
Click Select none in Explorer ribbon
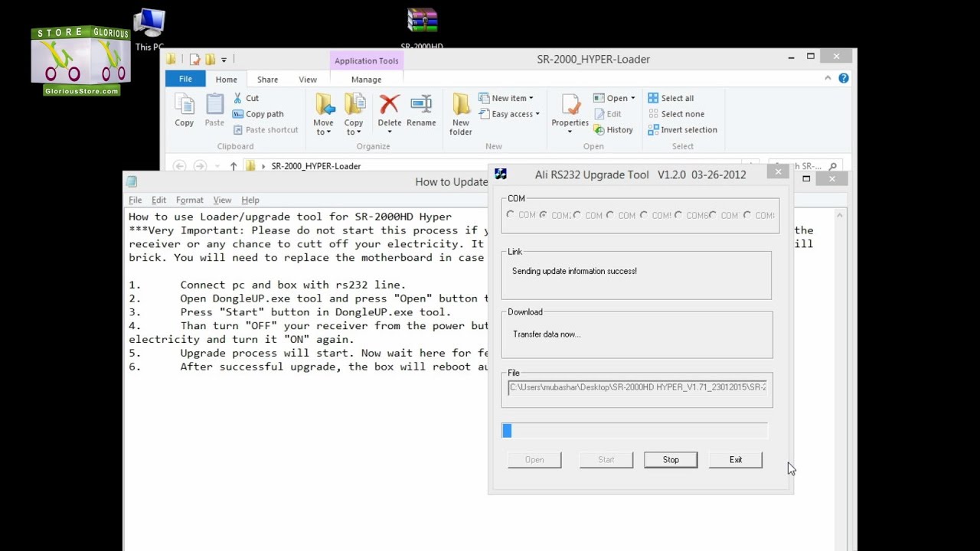pos(675,114)
